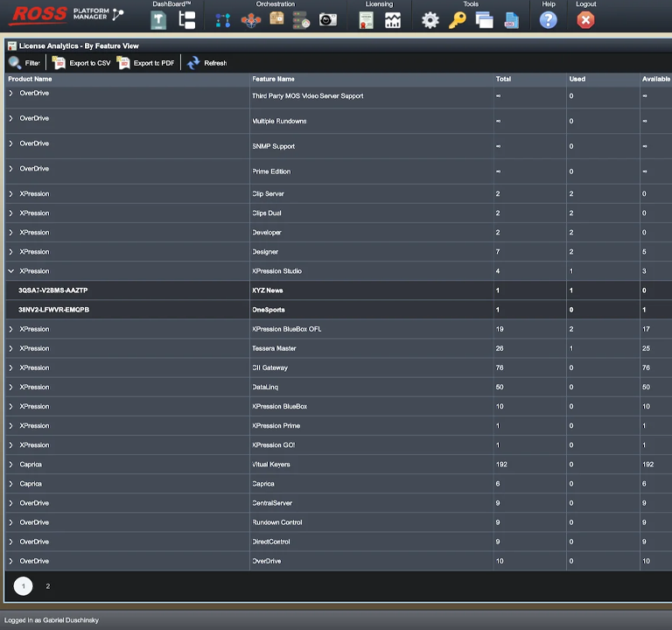Open the DashBoard tree structure icon
672x630 pixels.
(x=187, y=20)
